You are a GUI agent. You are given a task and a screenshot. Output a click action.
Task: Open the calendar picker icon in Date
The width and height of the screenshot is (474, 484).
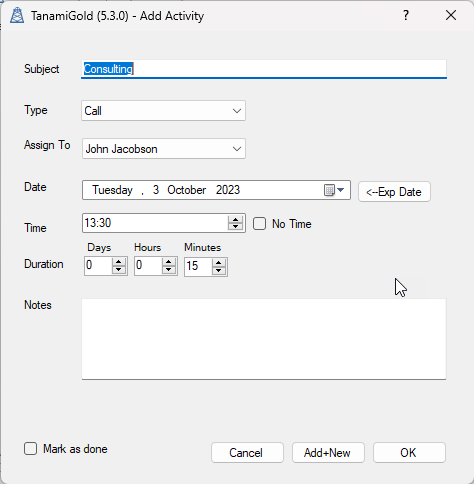pyautogui.click(x=334, y=190)
